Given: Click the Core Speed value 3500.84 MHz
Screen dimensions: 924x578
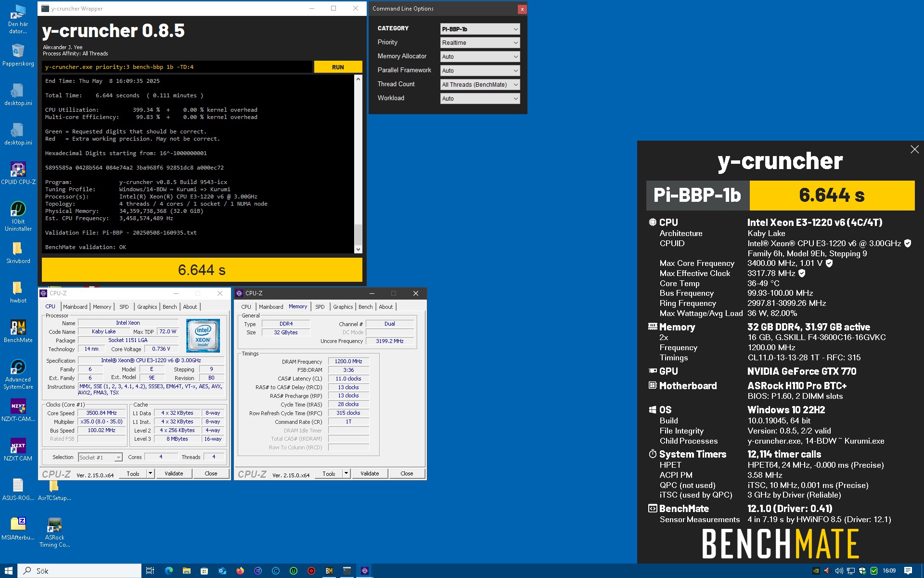Looking at the screenshot, I should [102, 413].
